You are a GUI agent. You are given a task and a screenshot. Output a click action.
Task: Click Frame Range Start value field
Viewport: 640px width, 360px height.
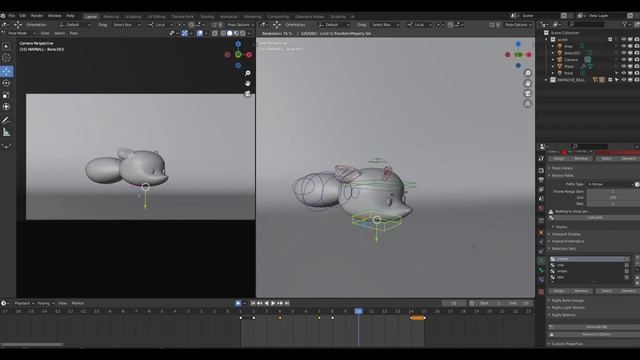[x=612, y=191]
